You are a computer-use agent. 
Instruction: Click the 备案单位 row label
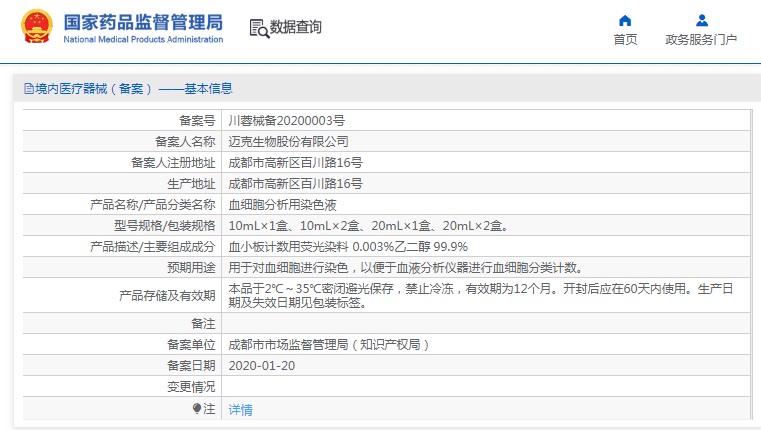point(191,345)
